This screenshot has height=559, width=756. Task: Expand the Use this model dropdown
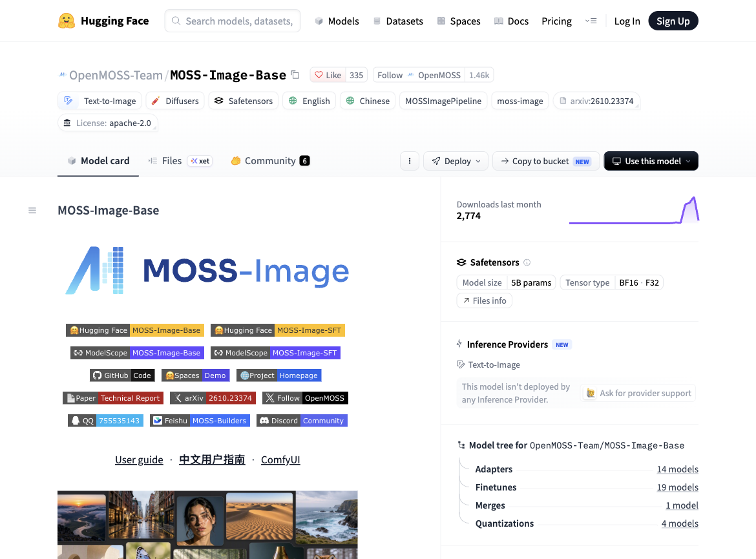[x=651, y=161]
